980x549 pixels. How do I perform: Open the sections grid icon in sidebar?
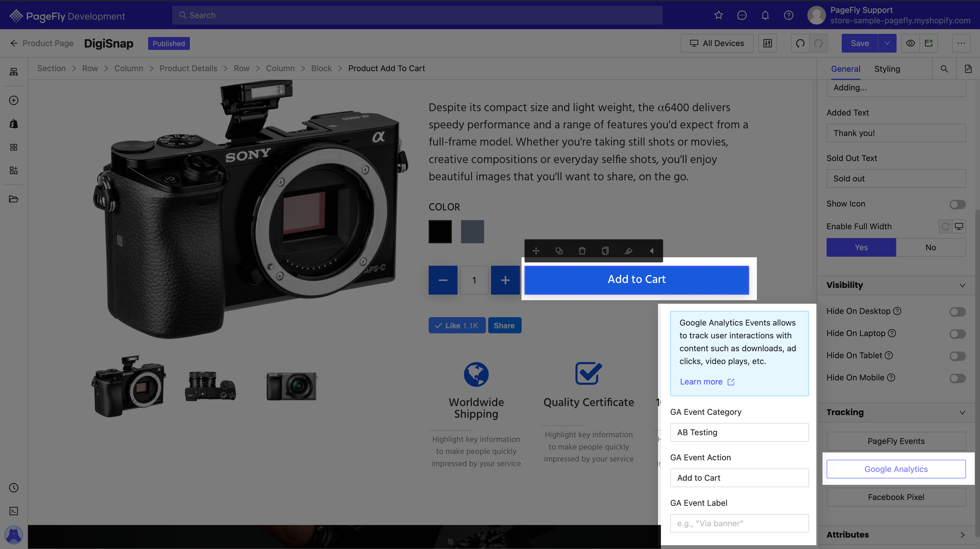click(x=14, y=147)
